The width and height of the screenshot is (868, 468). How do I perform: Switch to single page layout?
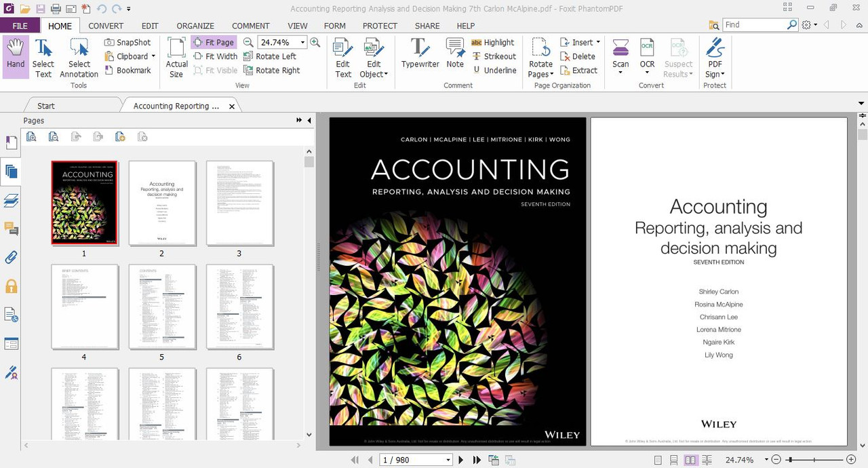(x=657, y=460)
